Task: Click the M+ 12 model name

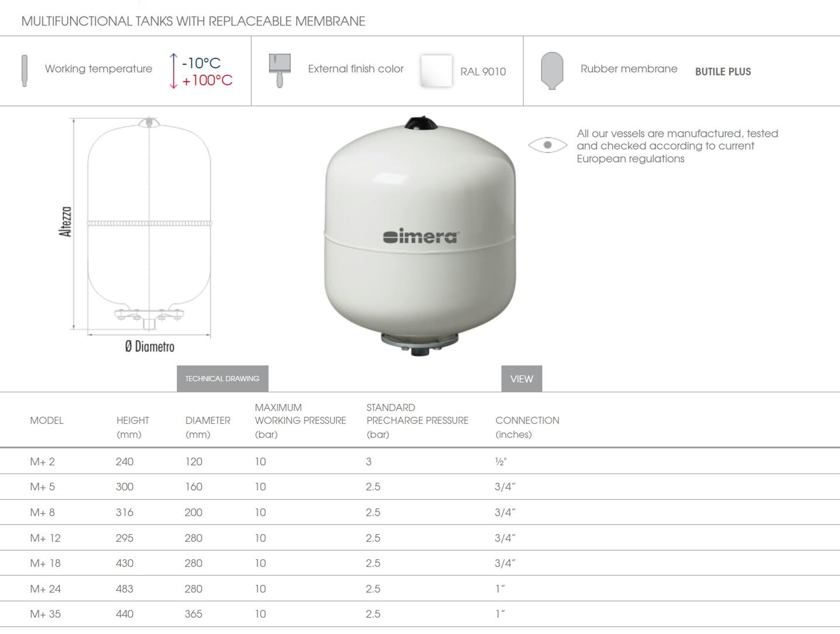Action: click(x=45, y=538)
